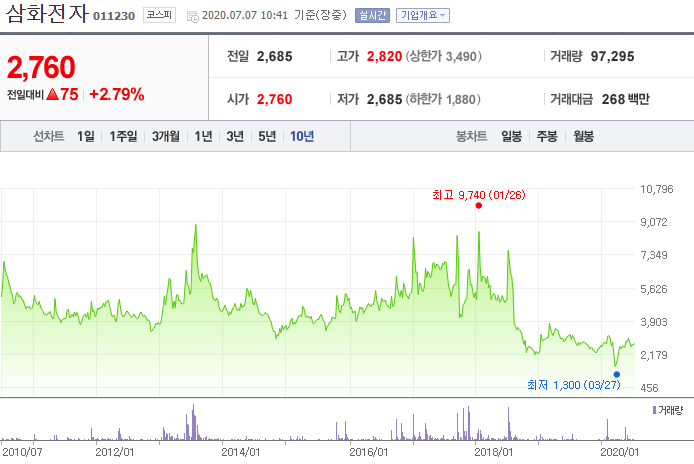Click the 456 y-axis value
The height and width of the screenshot is (464, 694).
coord(649,388)
